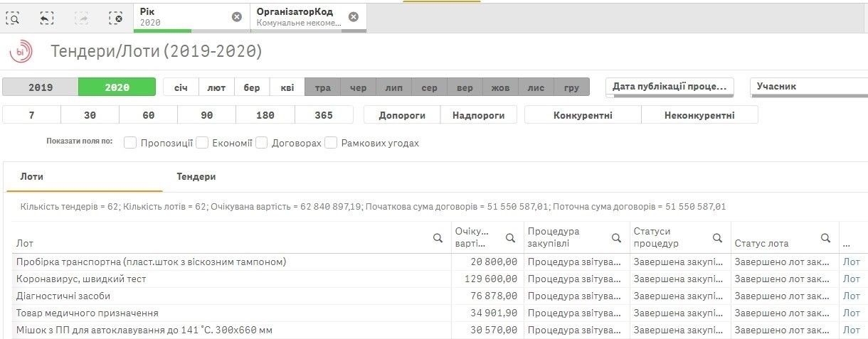Search in the Статуси процедур column

[x=717, y=238]
